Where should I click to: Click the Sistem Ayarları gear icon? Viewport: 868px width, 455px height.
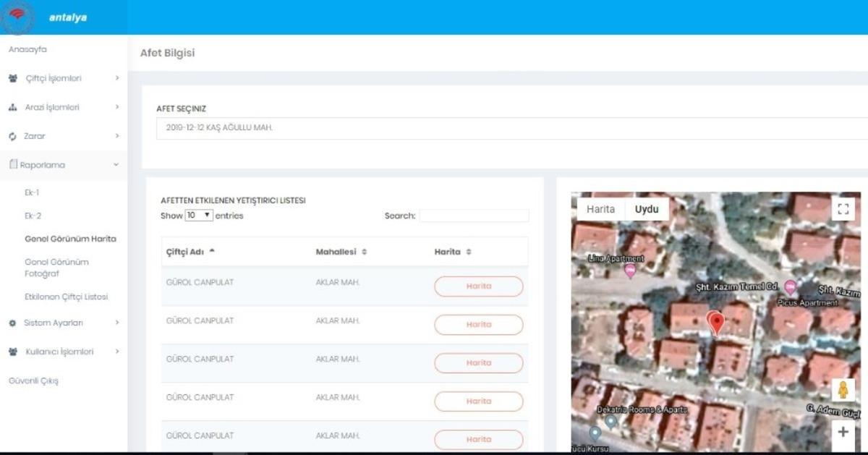[x=12, y=323]
